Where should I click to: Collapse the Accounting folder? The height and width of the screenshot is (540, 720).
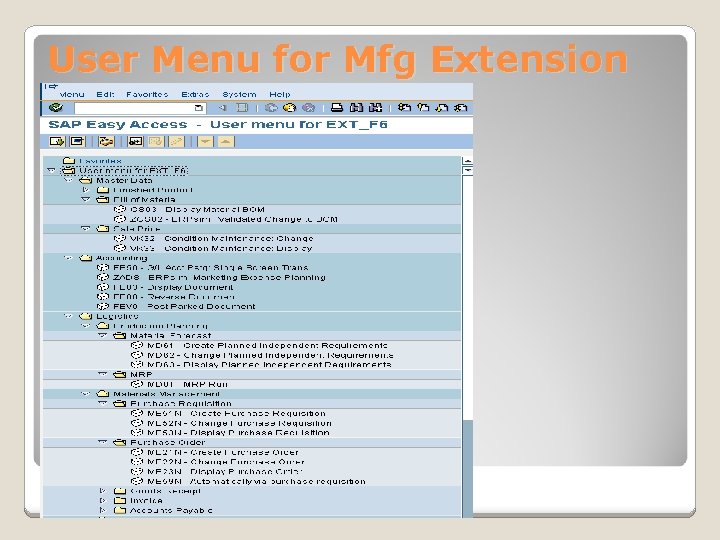point(68,258)
